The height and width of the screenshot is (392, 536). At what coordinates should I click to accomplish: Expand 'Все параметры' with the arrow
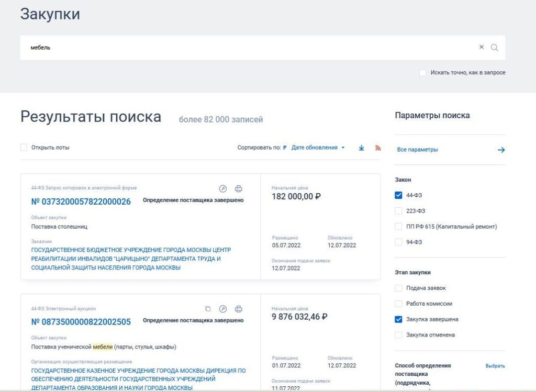tap(501, 150)
